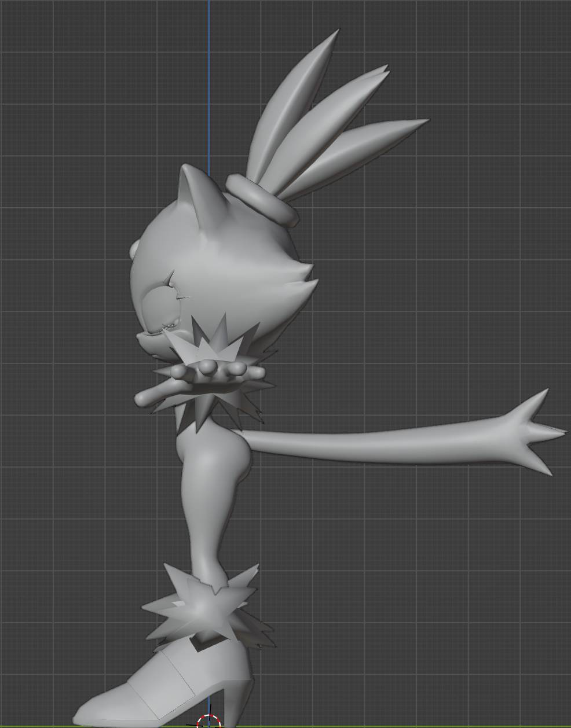Select the ring holding the ponytail

pyautogui.click(x=262, y=200)
